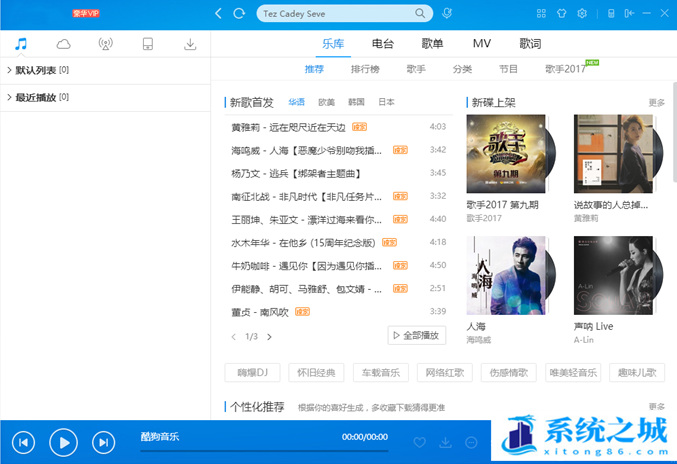Switch to the 歌词 tab
The height and width of the screenshot is (464, 677).
click(x=530, y=44)
